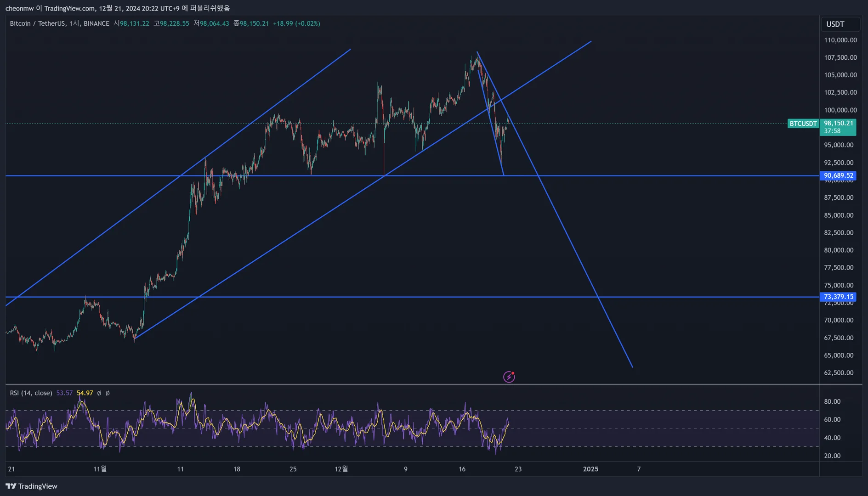
Task: Click the 23 date label on time axis
Action: (518, 469)
